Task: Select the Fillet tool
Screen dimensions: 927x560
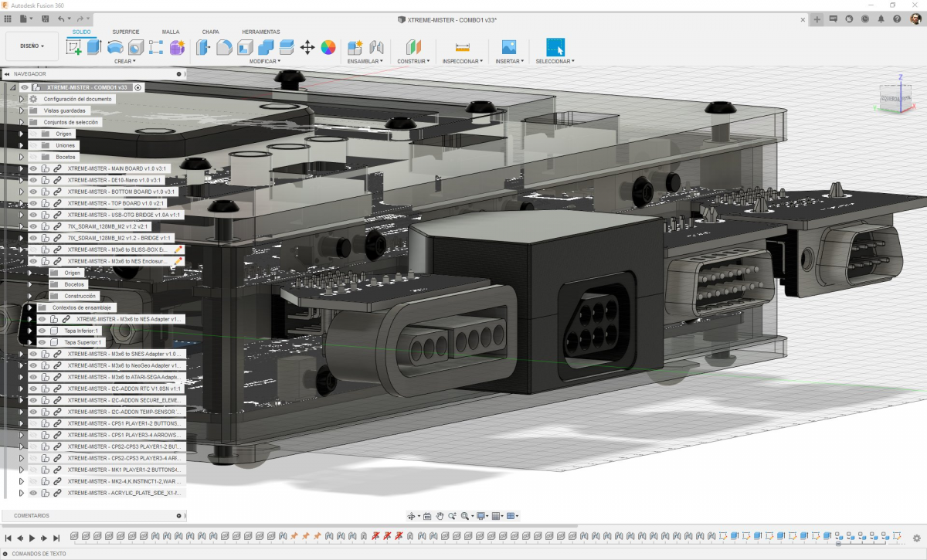Action: (224, 47)
